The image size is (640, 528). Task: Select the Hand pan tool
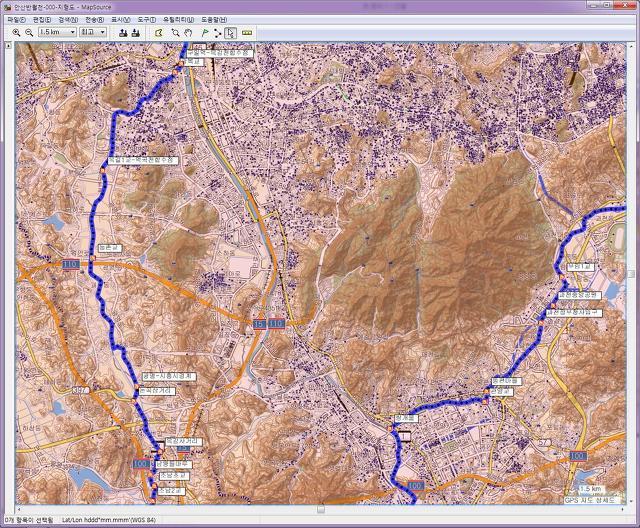(x=188, y=33)
